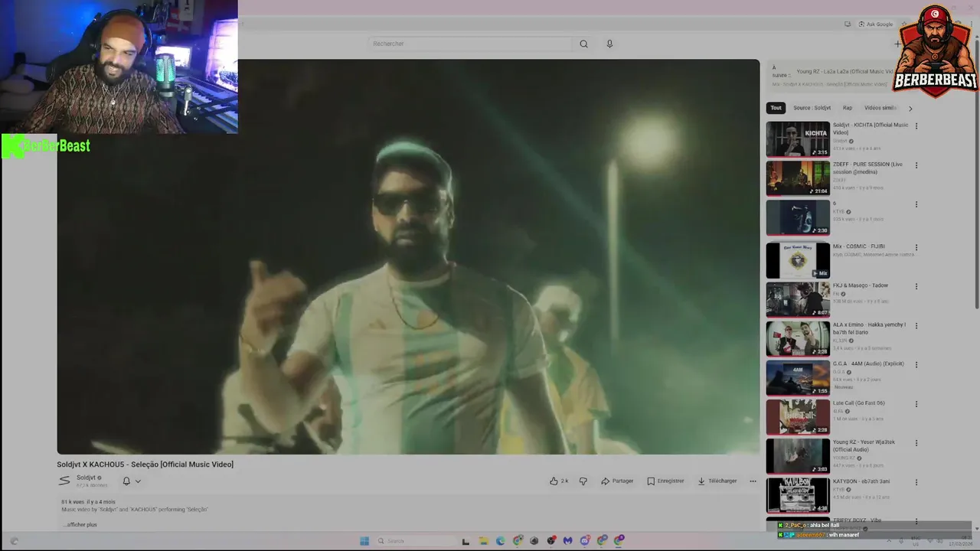The width and height of the screenshot is (980, 551).
Task: Dislike the video with thumbs-down icon
Action: click(x=583, y=481)
